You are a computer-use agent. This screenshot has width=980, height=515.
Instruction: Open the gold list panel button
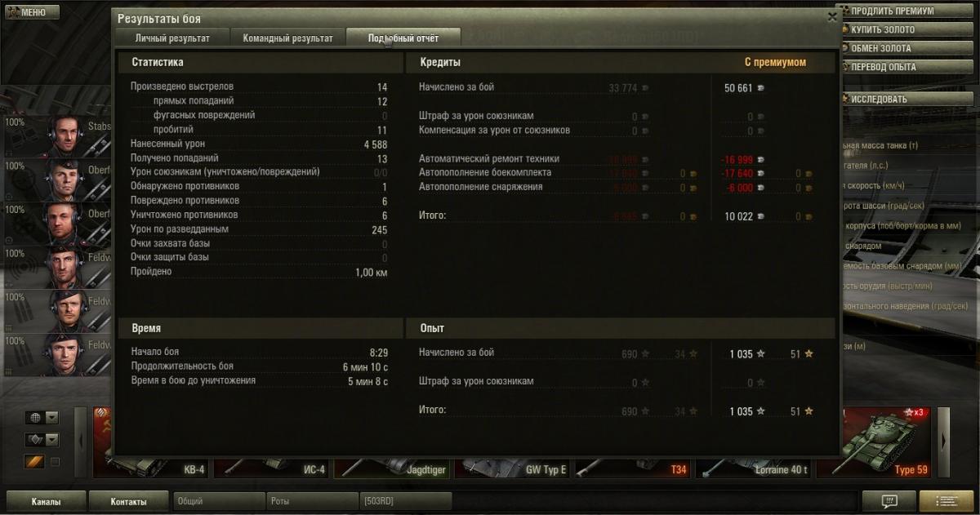947,501
